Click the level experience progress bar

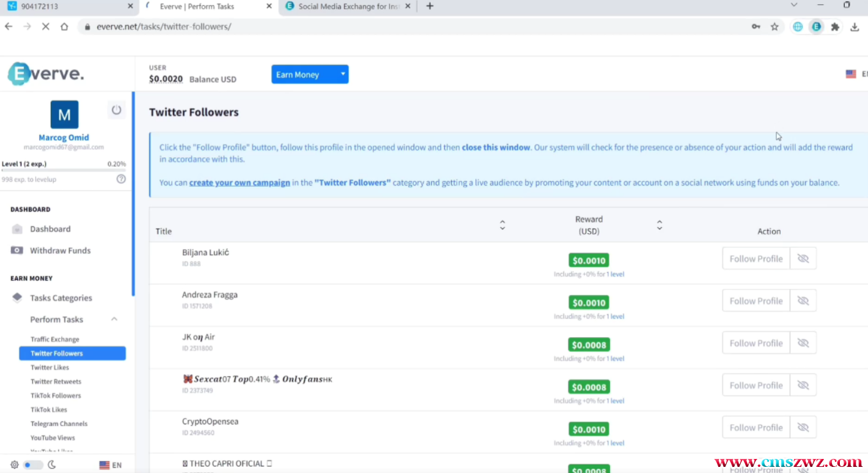click(x=64, y=171)
